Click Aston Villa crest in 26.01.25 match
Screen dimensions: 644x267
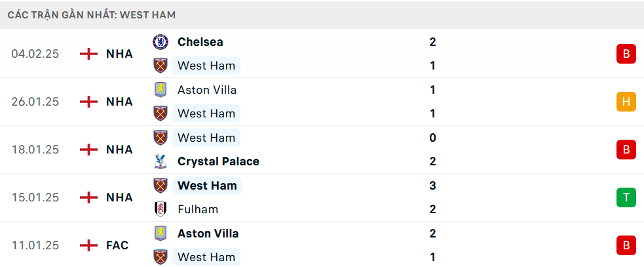coord(160,90)
